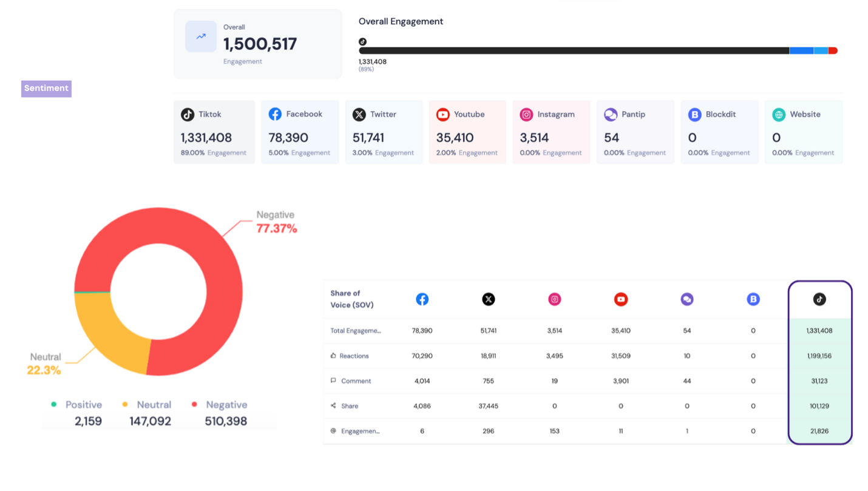This screenshot has width=868, height=491.
Task: Click the Comment row label in table
Action: click(356, 381)
